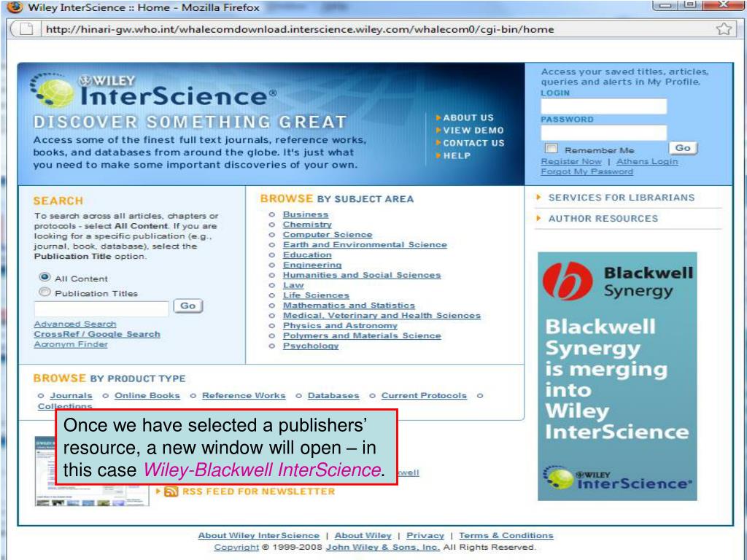The image size is (747, 560).
Task: Browse the Engineering subject area
Action: (312, 265)
